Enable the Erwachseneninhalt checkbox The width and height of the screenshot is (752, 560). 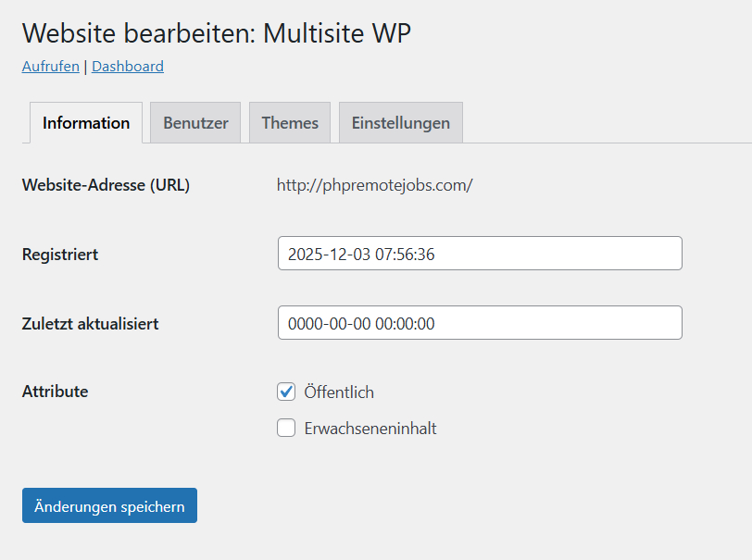pos(286,428)
